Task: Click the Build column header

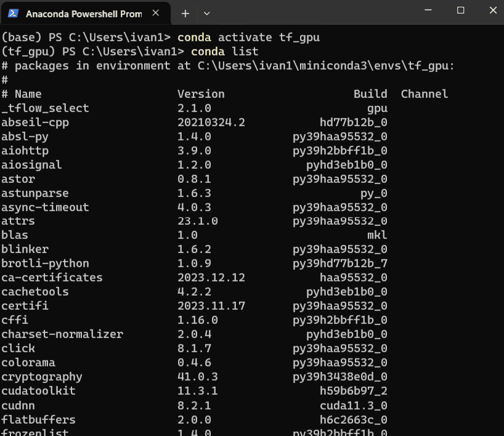Action: click(x=370, y=94)
